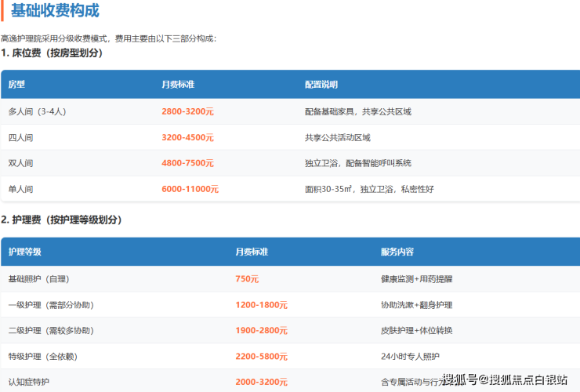The width and height of the screenshot is (580, 392).
Task: Click the 基础收费构成 heading
Action: (55, 10)
